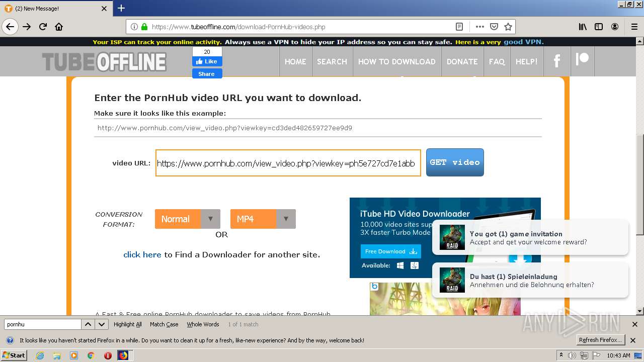644x362 pixels.
Task: Open Windows Media Player from the taskbar
Action: (74, 355)
